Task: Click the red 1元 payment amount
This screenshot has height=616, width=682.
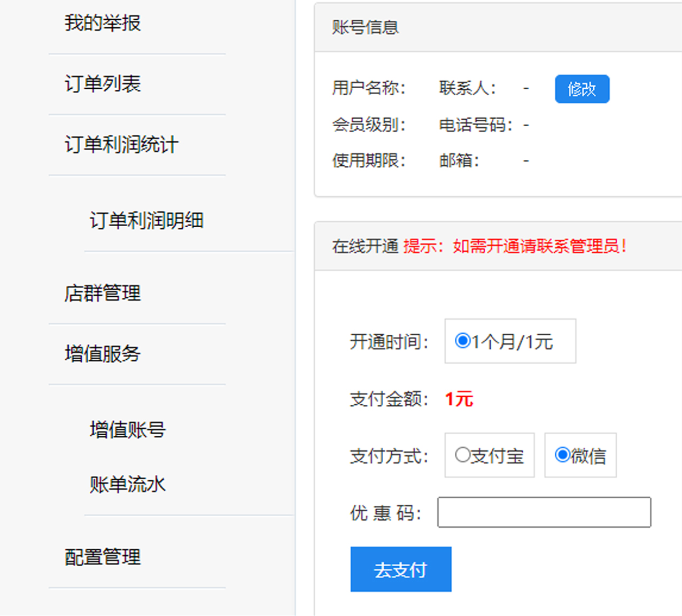Action: 459,399
